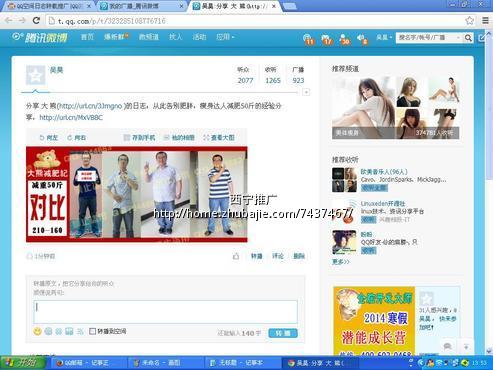Click 更多>> under recommended listens

click(x=341, y=262)
